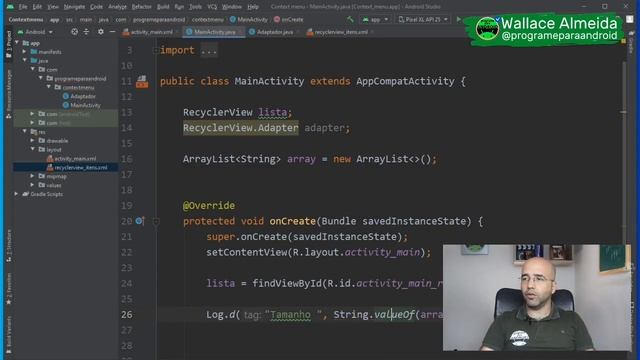
Task: Expand the mipmap folder
Action: tap(33, 176)
